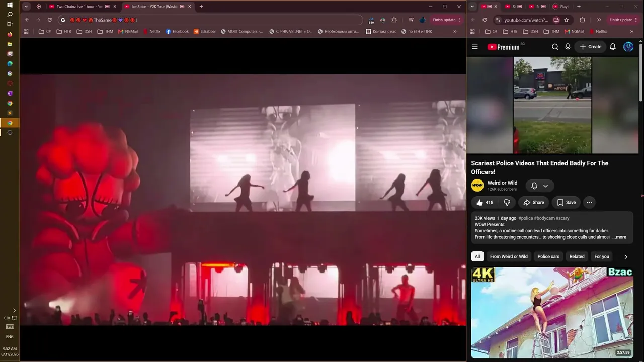
Task: Open media controls in left browser toolbar
Action: pos(411,20)
